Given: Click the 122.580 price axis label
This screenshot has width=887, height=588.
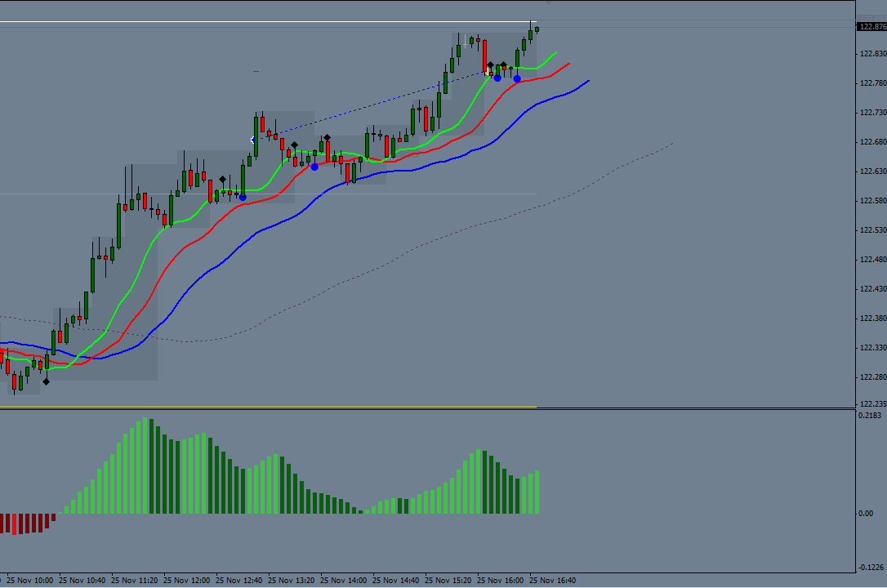Looking at the screenshot, I should (873, 201).
